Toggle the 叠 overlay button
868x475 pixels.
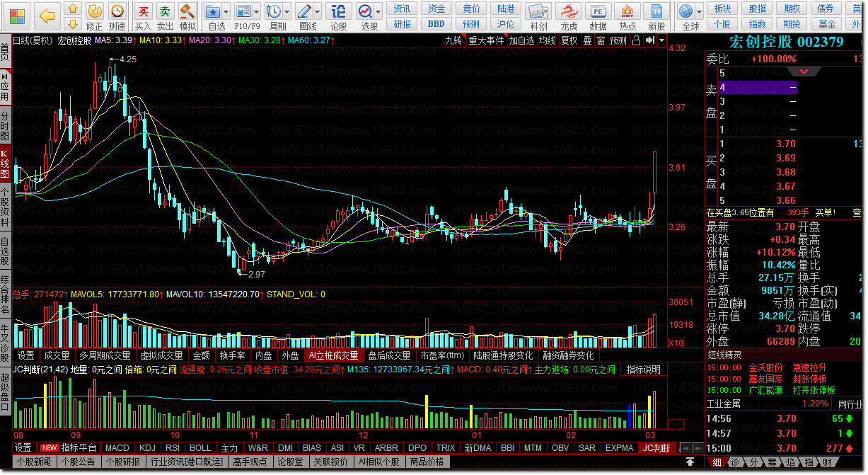[x=587, y=40]
